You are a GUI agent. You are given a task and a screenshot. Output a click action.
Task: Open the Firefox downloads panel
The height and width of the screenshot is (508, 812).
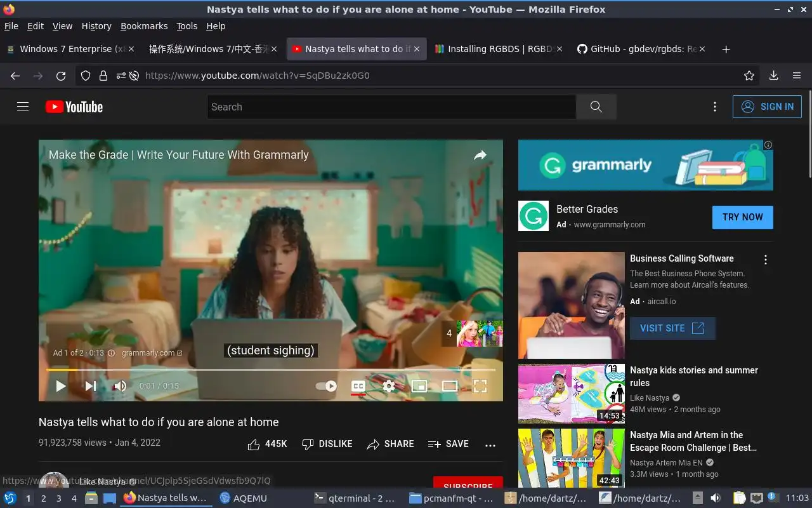tap(773, 76)
